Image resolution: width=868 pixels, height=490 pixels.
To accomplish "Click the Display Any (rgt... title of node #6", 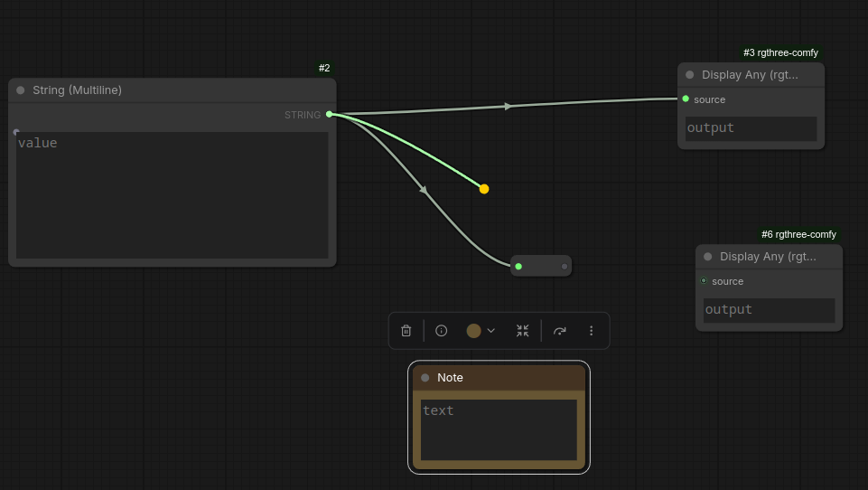I will click(x=768, y=257).
